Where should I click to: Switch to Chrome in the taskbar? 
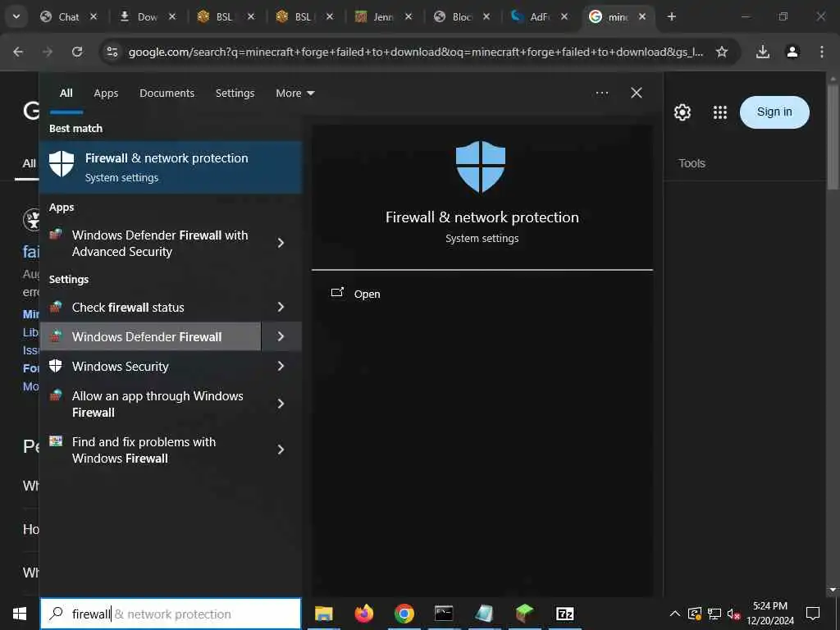(404, 614)
